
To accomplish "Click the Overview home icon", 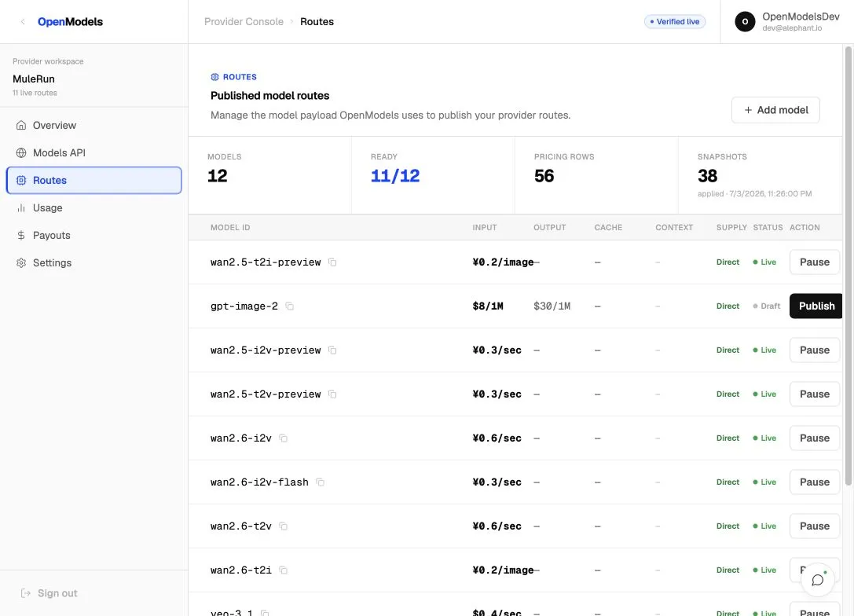I will click(x=21, y=125).
